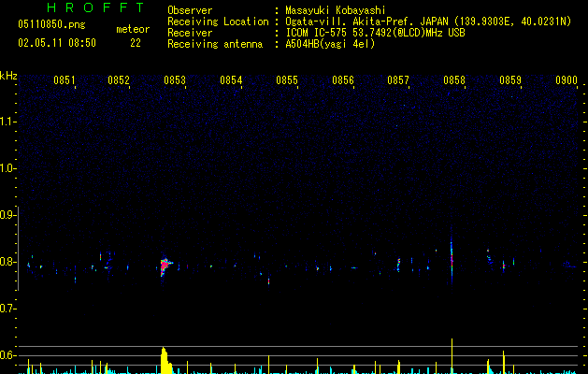Click the tall yellow power spike near 0858
588x374 pixels.
pyautogui.click(x=452, y=356)
